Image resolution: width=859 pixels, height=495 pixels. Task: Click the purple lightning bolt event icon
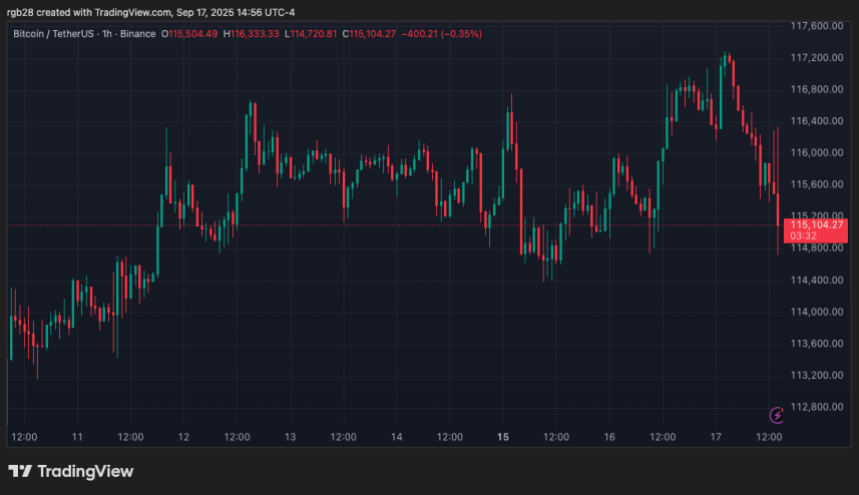pyautogui.click(x=776, y=414)
